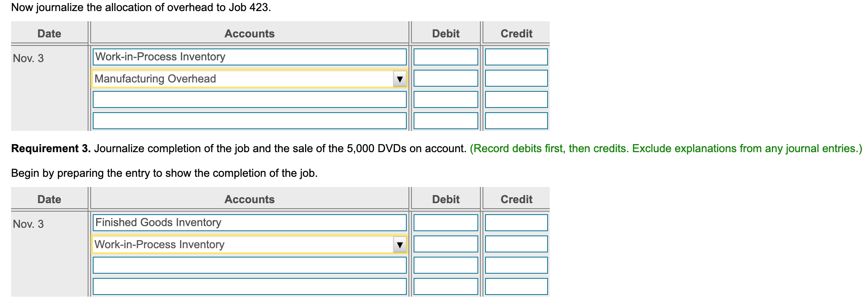This screenshot has height=306, width=868.
Task: Select the credit field on Finished Goods Inventory row
Action: pos(517,223)
